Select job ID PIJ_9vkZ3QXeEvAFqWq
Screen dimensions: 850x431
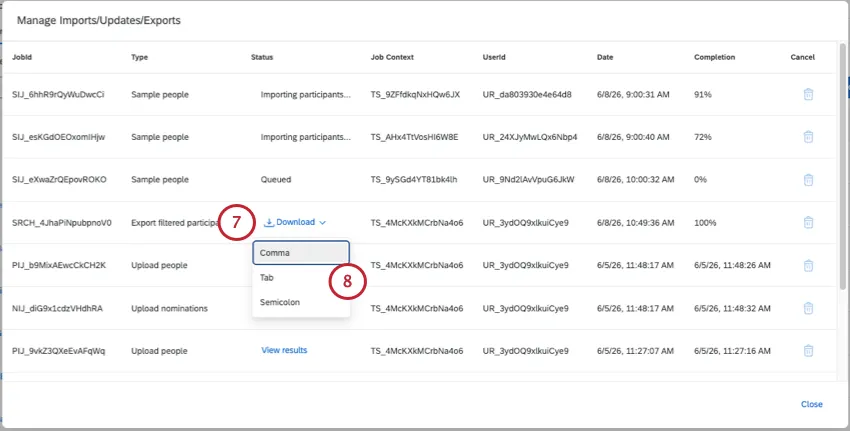pos(59,351)
